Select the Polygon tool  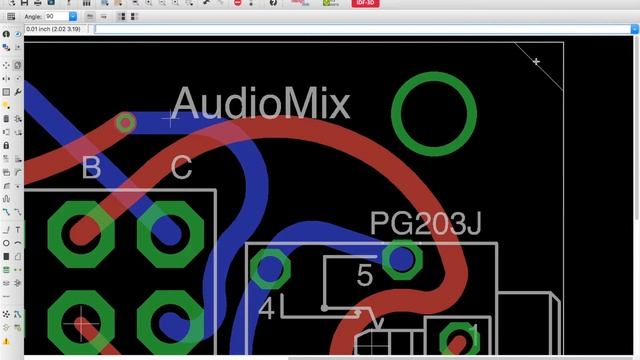coord(18,256)
